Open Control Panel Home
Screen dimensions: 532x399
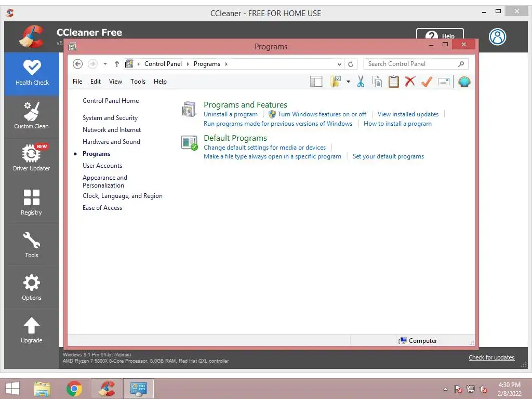(111, 101)
